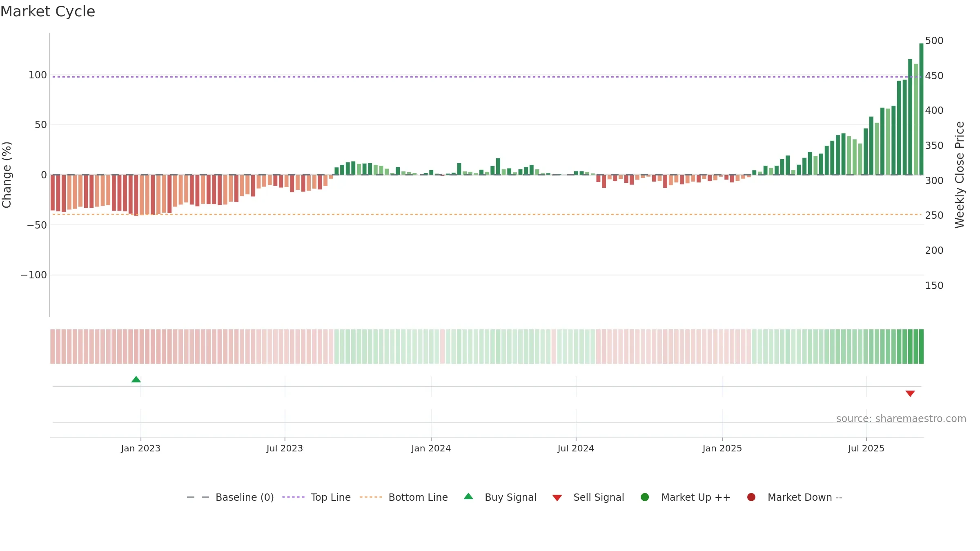Click the purple dotted line legend sample
This screenshot has width=980, height=551.
(293, 497)
